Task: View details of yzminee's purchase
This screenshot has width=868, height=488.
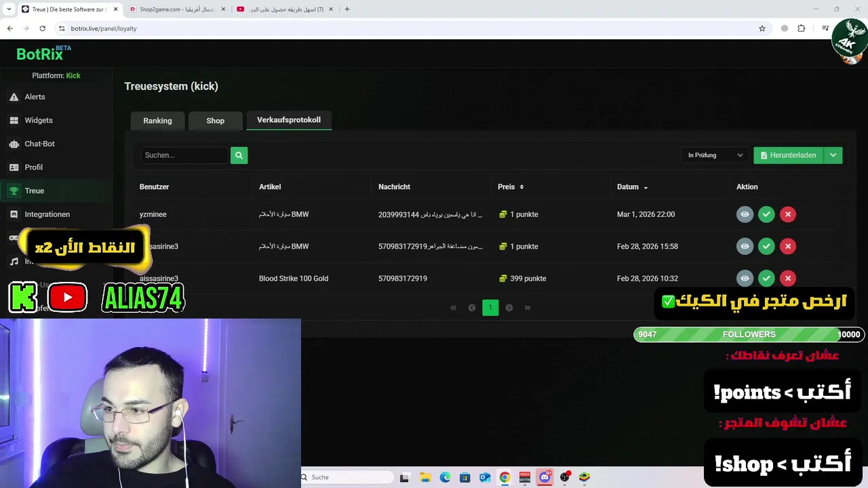Action: coord(745,214)
